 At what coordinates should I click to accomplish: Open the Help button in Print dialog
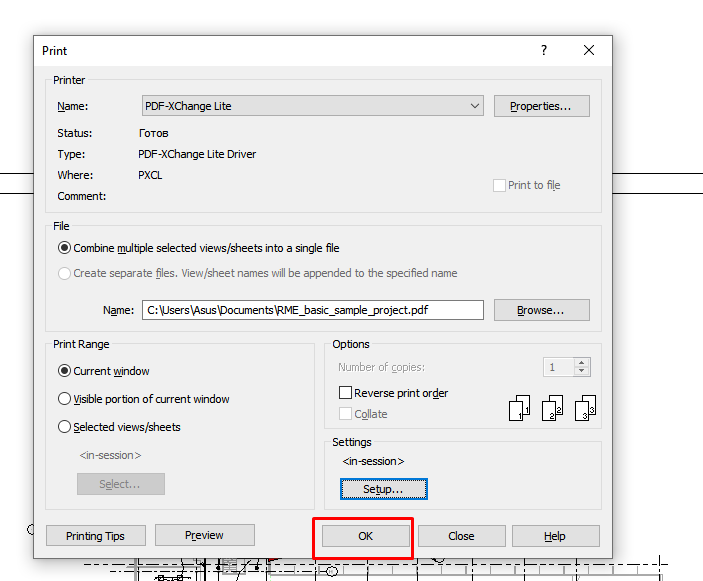[x=555, y=536]
